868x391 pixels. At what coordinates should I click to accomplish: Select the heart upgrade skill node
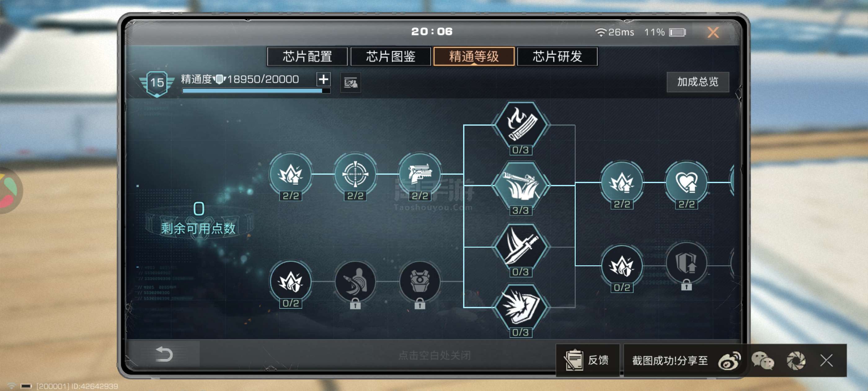coord(686,182)
